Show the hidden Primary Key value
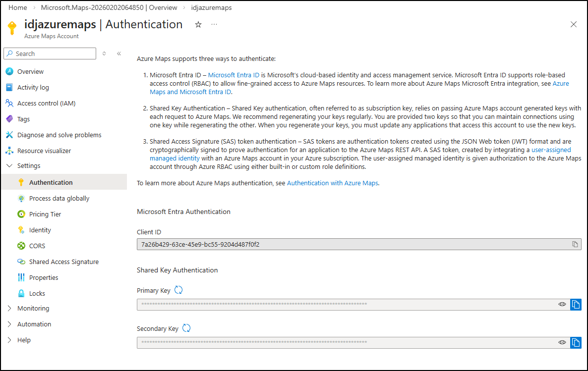This screenshot has width=588, height=371. coord(562,304)
